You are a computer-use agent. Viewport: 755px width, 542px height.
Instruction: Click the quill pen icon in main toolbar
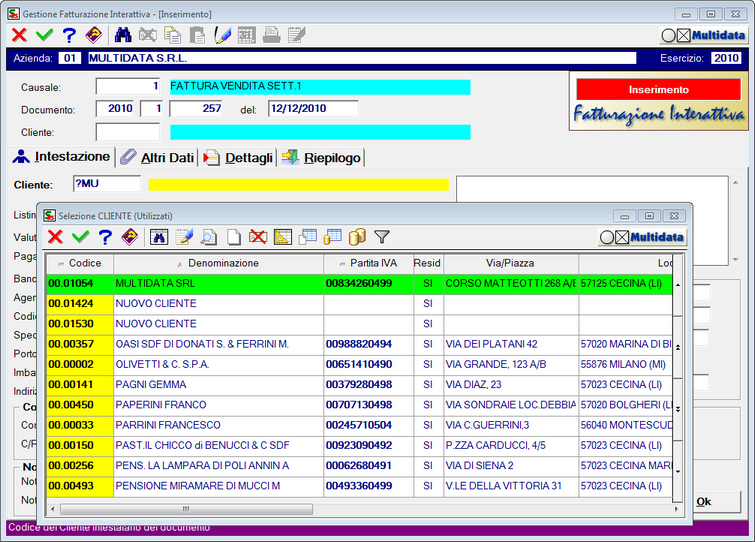(222, 35)
